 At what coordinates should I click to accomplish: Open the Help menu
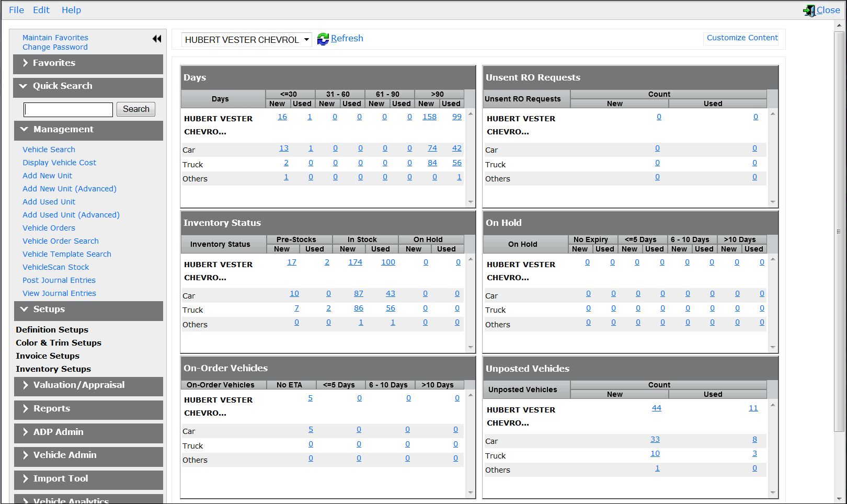tap(71, 10)
